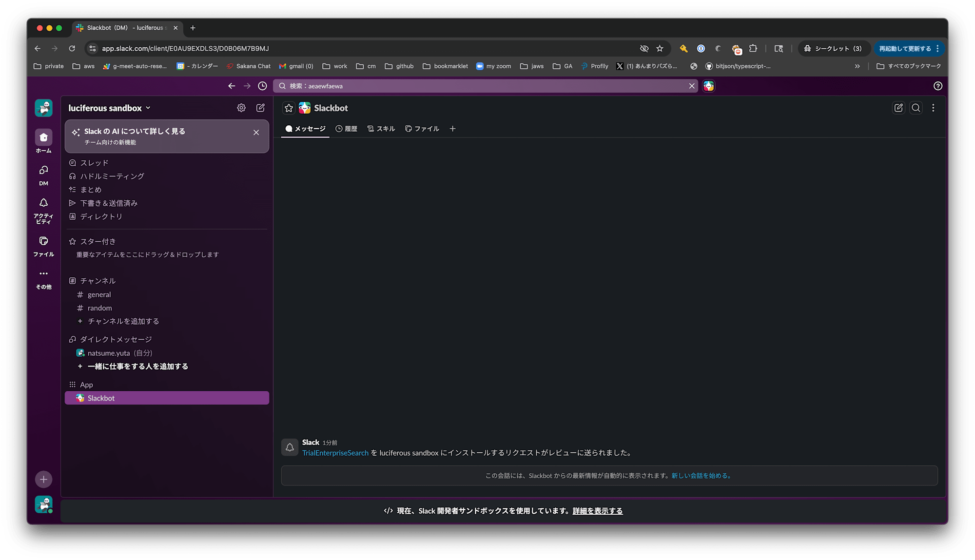Open Slack help question mark icon
The width and height of the screenshot is (975, 560).
938,86
